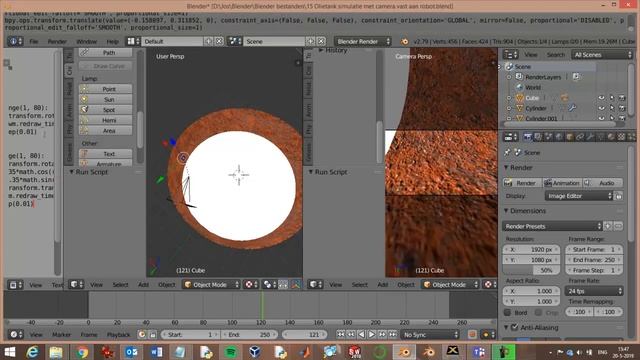
Task: Open Constraints properties tab chain icon
Action: 580,137
